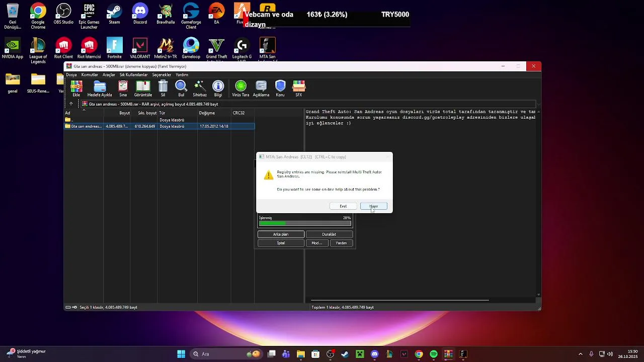The image size is (644, 362).
Task: Click the Duraklat pause button
Action: pos(329,234)
